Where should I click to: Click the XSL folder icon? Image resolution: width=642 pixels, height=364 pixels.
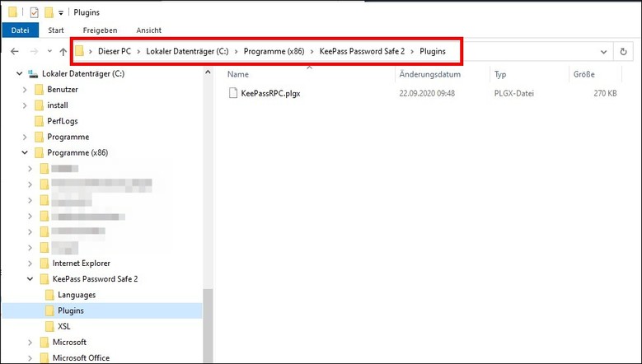coord(49,326)
